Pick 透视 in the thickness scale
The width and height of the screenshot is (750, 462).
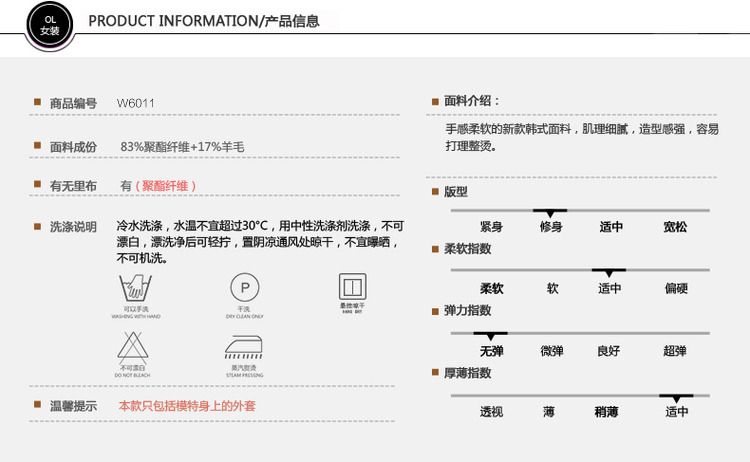click(x=491, y=411)
